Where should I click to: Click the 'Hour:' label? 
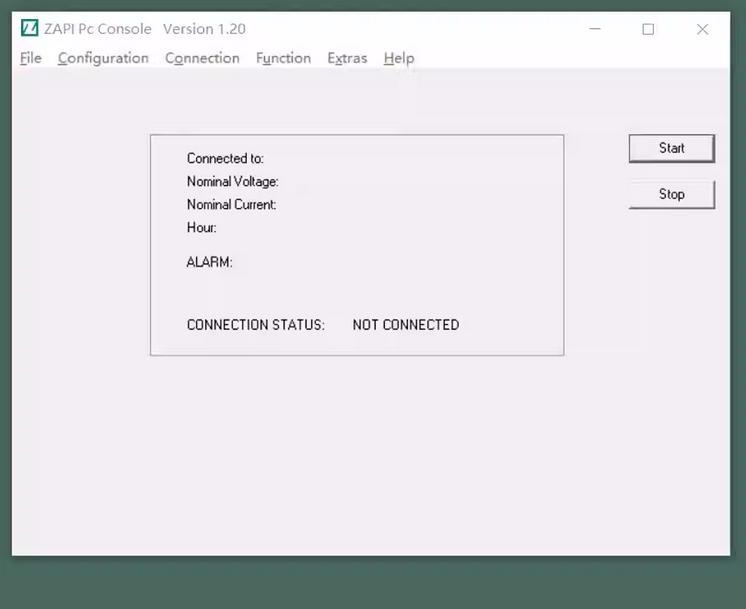click(x=201, y=227)
